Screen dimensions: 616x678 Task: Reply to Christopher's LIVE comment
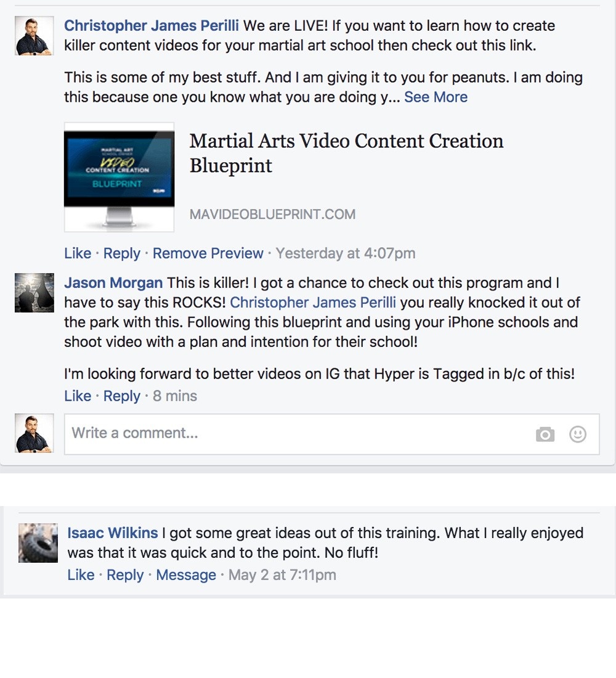(122, 253)
